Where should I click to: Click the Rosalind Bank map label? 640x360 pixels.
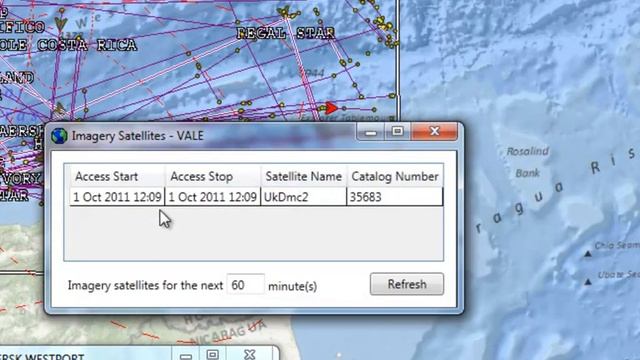click(x=527, y=162)
